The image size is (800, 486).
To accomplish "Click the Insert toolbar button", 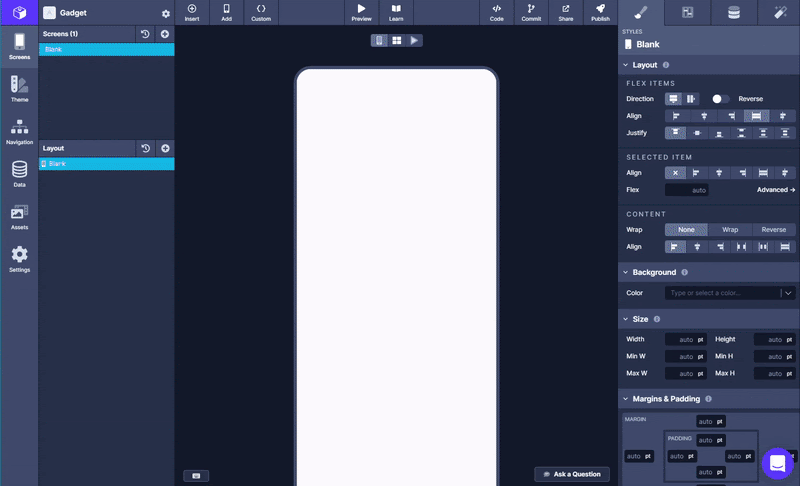I will click(x=192, y=12).
